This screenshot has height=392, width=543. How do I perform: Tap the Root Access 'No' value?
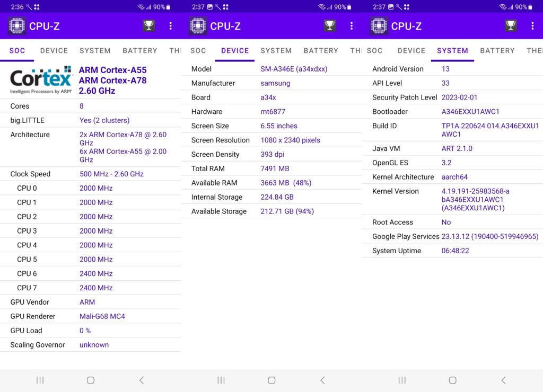click(x=446, y=222)
